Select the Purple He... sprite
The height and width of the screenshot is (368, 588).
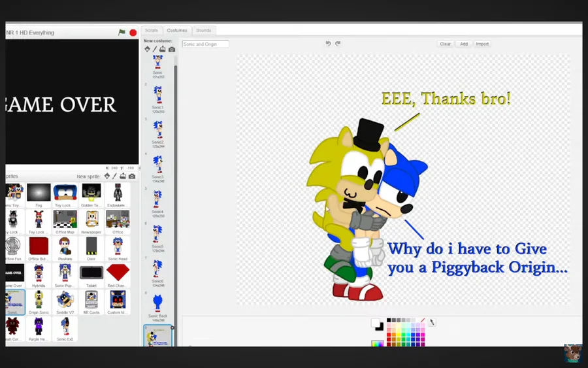(x=39, y=329)
